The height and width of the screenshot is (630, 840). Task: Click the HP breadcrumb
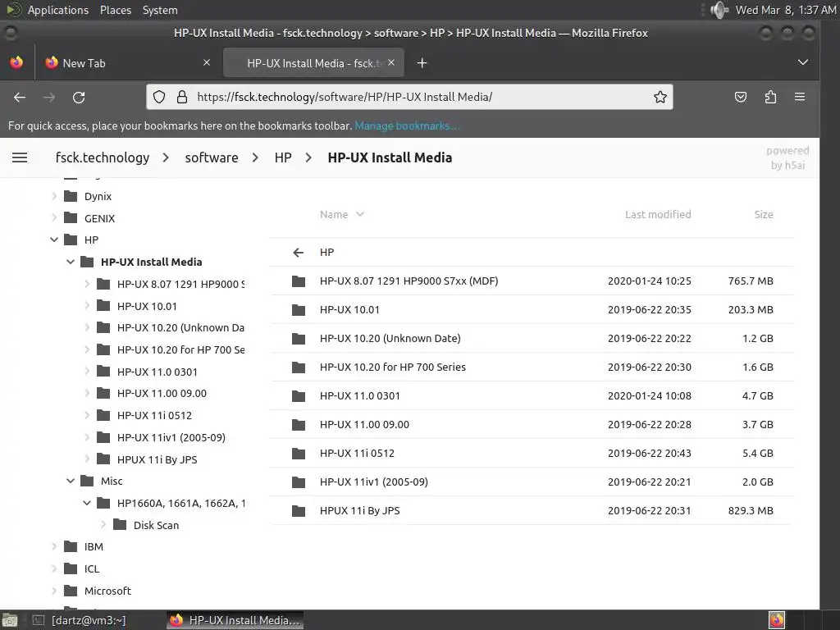[x=283, y=157]
